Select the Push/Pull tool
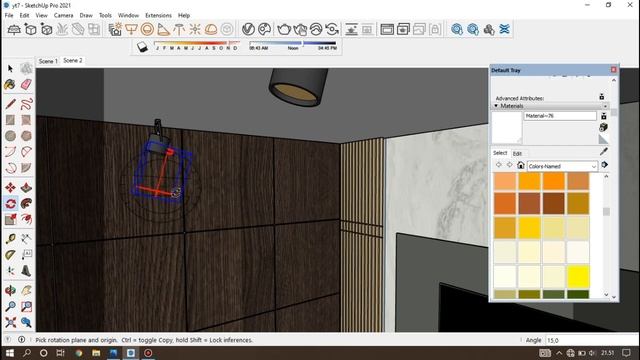Viewport: 640px width, 360px height. point(26,187)
